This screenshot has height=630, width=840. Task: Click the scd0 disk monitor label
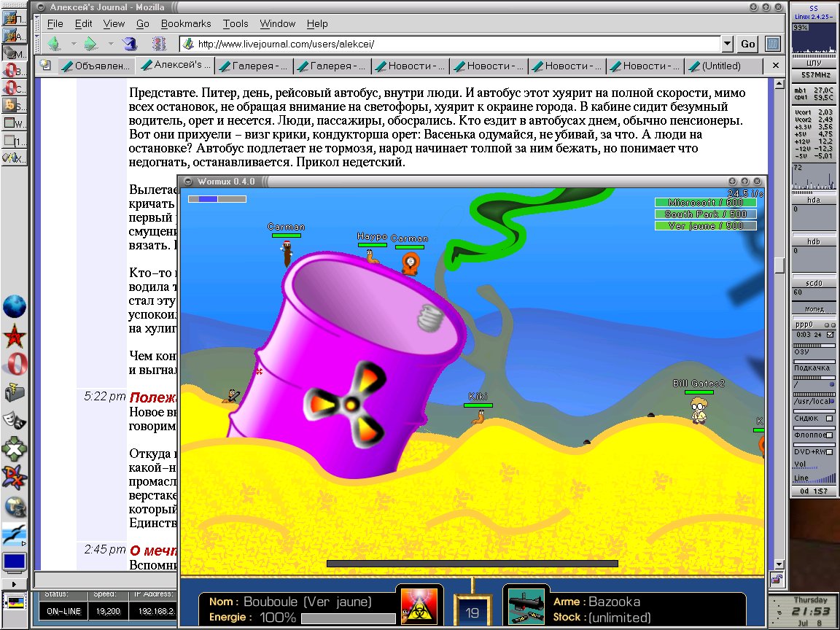point(813,284)
